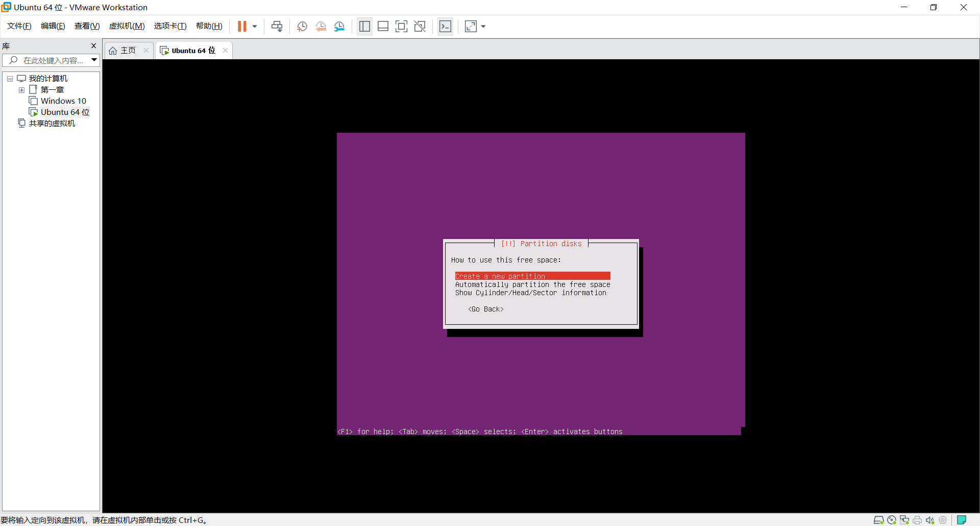Select the 第一章 folder in the library
Viewport: 980px width, 526px height.
tap(52, 90)
